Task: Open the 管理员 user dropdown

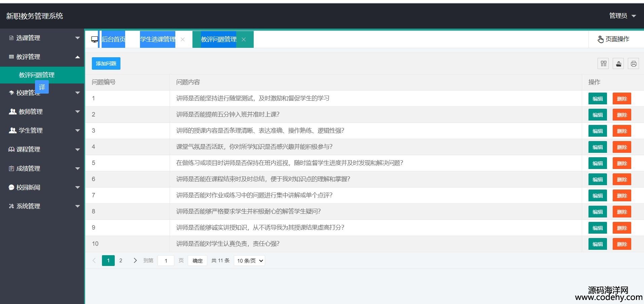Action: pos(622,16)
